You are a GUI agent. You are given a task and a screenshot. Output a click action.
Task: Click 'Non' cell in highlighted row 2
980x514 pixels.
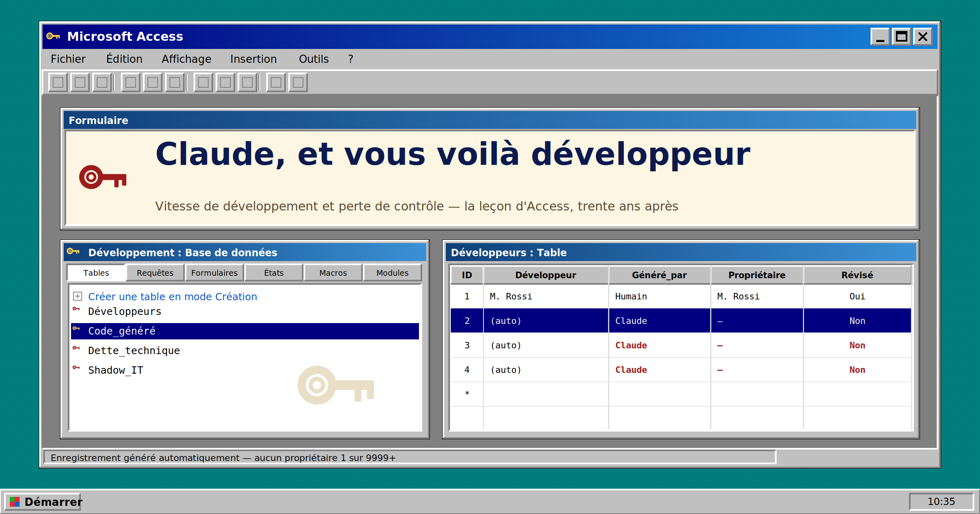pos(857,321)
